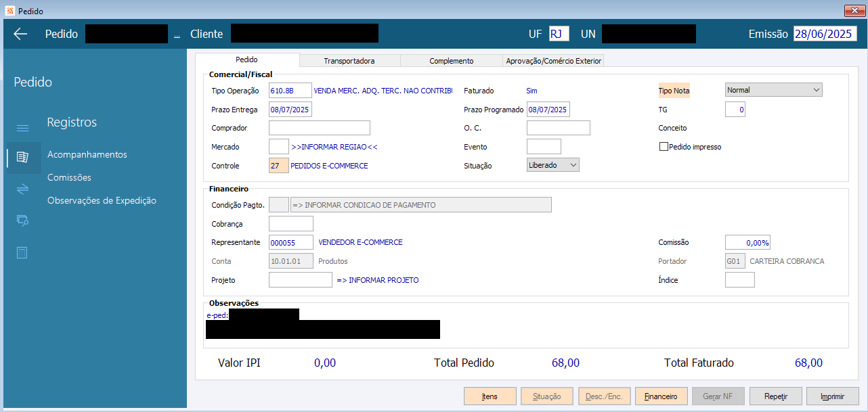Click the Valor IPI value 0,00
This screenshot has width=868, height=412.
(325, 363)
